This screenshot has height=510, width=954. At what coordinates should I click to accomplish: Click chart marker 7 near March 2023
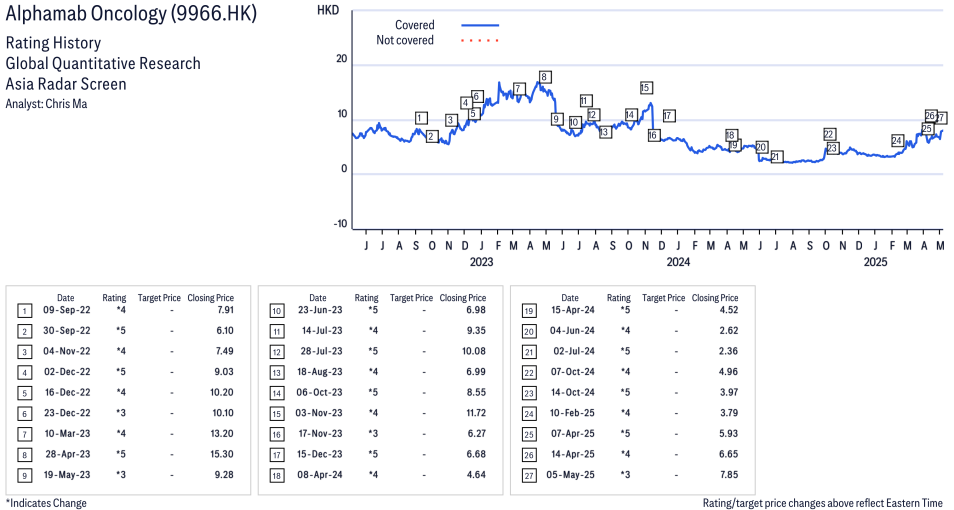[x=518, y=89]
